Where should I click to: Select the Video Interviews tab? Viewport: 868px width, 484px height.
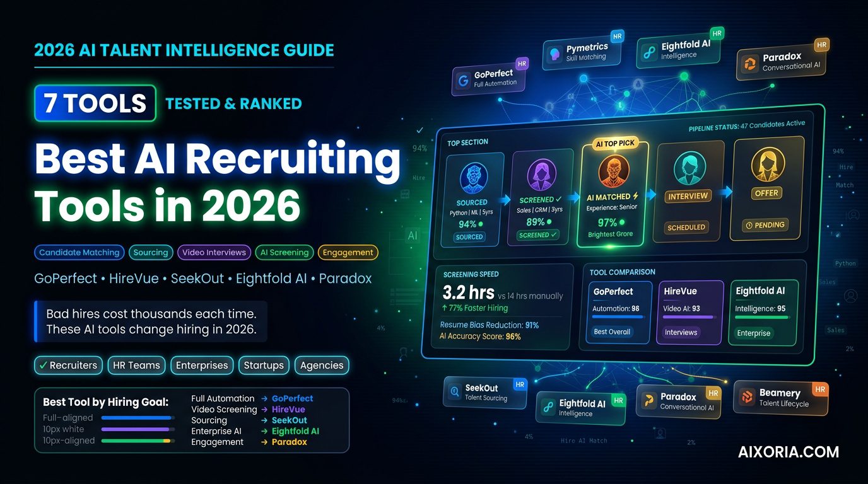[214, 252]
